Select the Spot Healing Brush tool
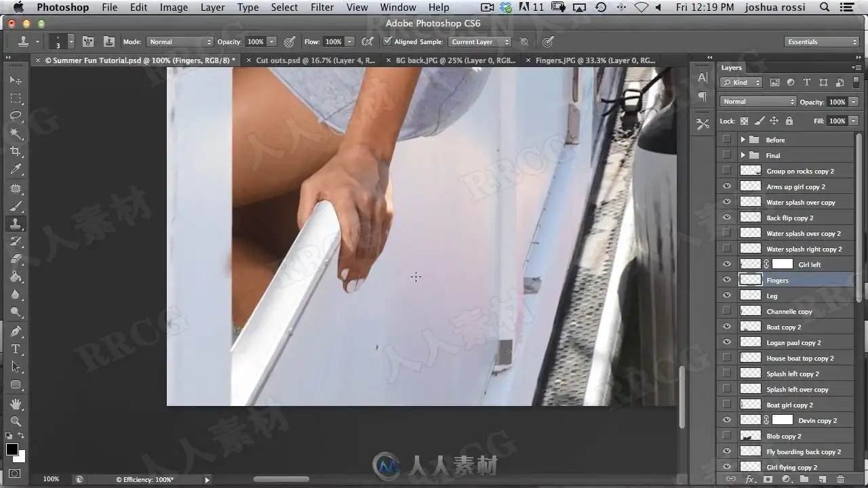868x488 pixels. tap(16, 188)
